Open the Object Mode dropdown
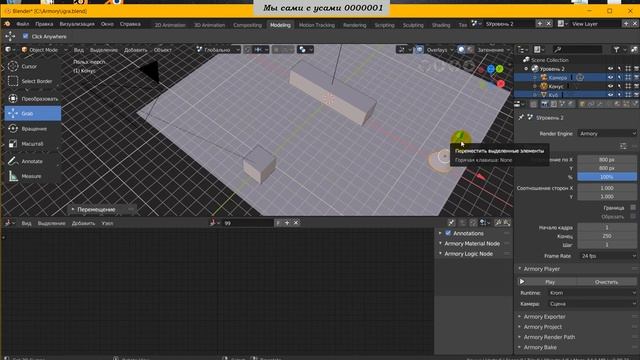The width and height of the screenshot is (640, 360). click(x=44, y=50)
